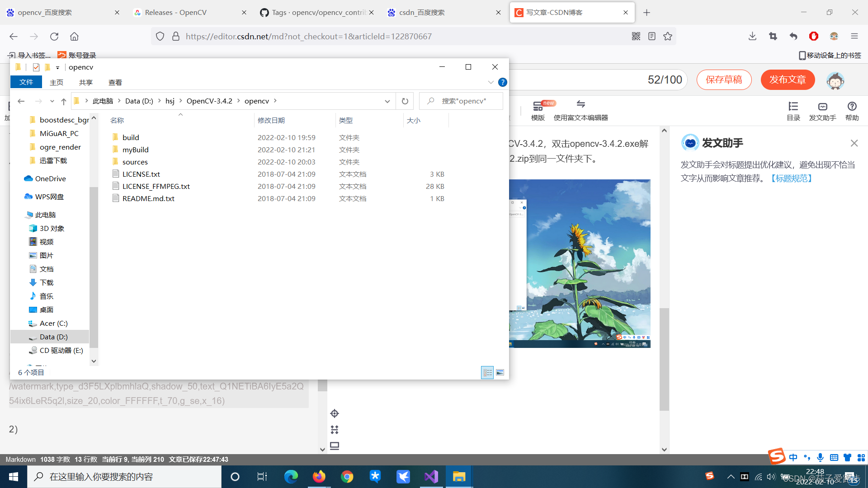Open Explorer help question mark icon
Screen dimensions: 868x488
(x=502, y=82)
